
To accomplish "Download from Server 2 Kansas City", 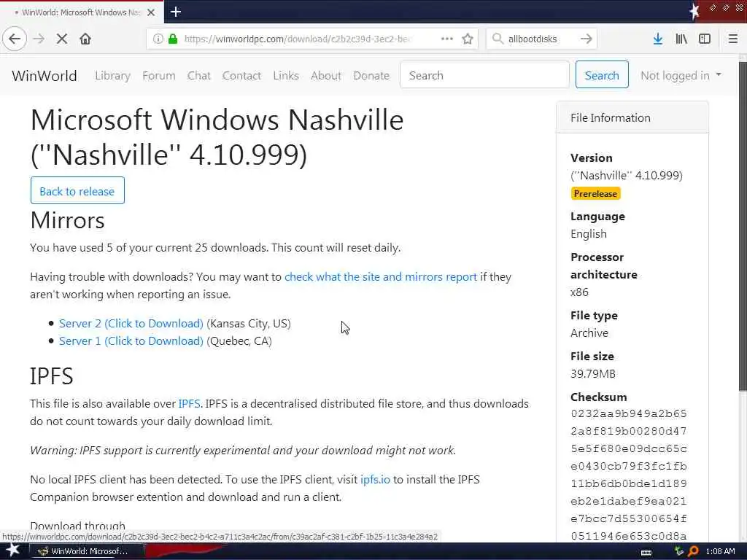I will coord(131,324).
